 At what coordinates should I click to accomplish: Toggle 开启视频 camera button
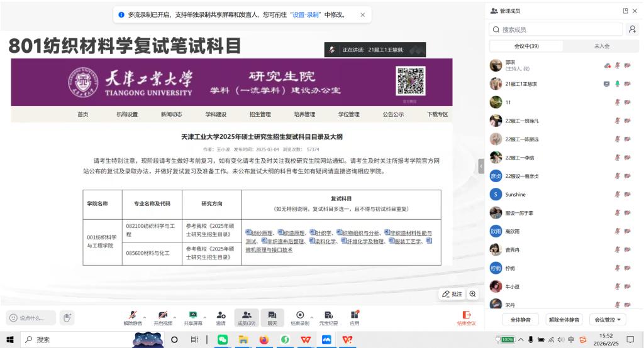pyautogui.click(x=162, y=317)
